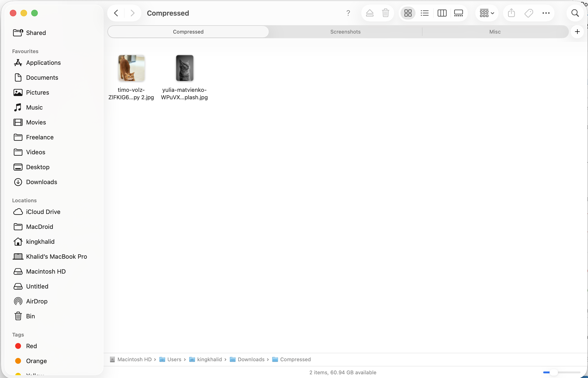Select the timo-volz cat image thumbnail
588x378 pixels.
click(131, 68)
